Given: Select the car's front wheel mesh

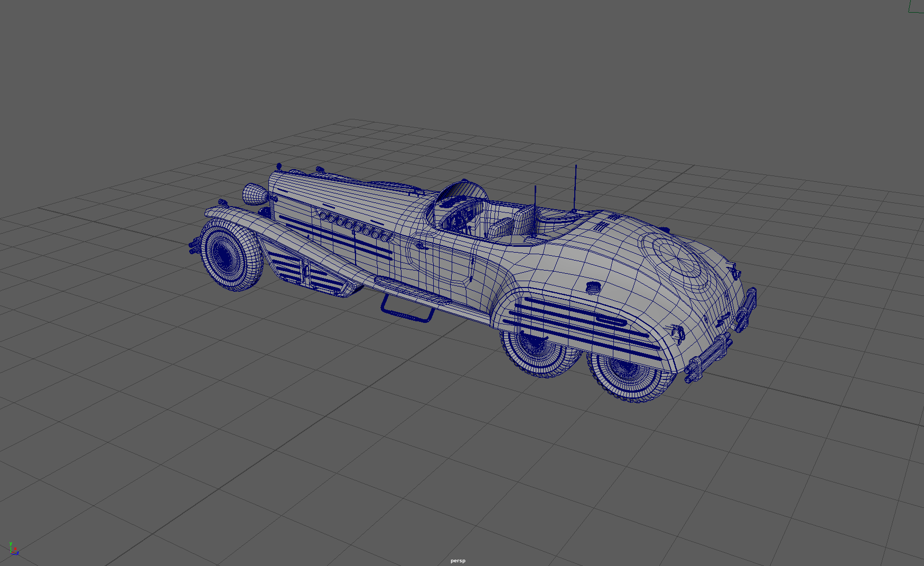Looking at the screenshot, I should click(x=230, y=256).
